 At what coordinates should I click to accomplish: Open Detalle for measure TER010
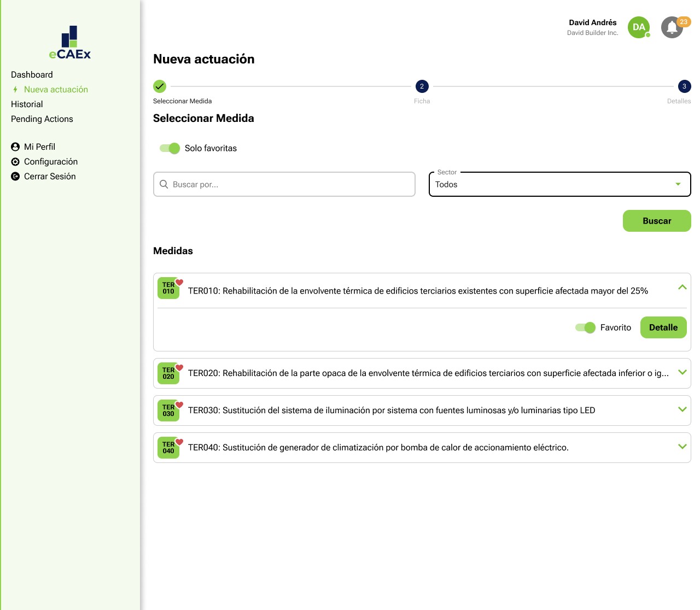click(663, 327)
